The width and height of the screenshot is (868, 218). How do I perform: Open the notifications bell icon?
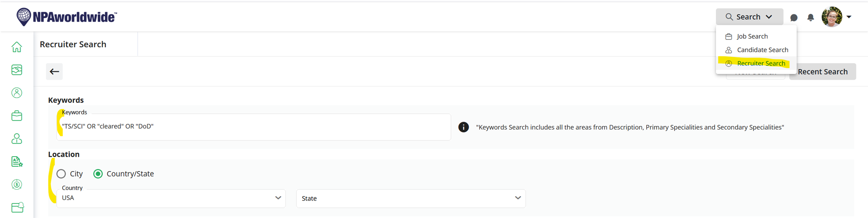coord(811,18)
